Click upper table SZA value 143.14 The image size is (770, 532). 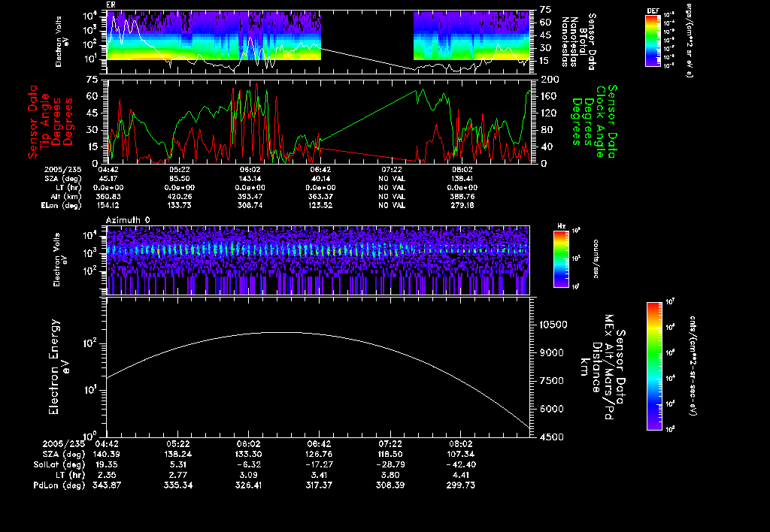pos(250,179)
